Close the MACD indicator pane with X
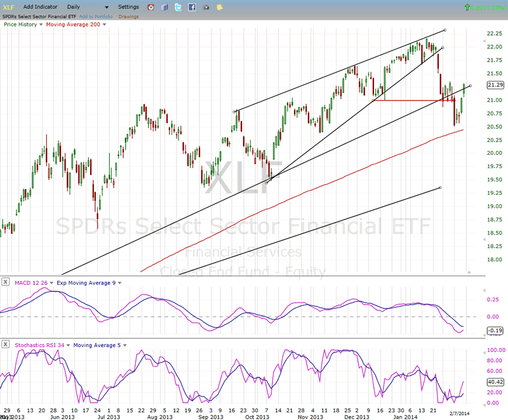Image resolution: width=508 pixels, height=420 pixels. coord(5,282)
